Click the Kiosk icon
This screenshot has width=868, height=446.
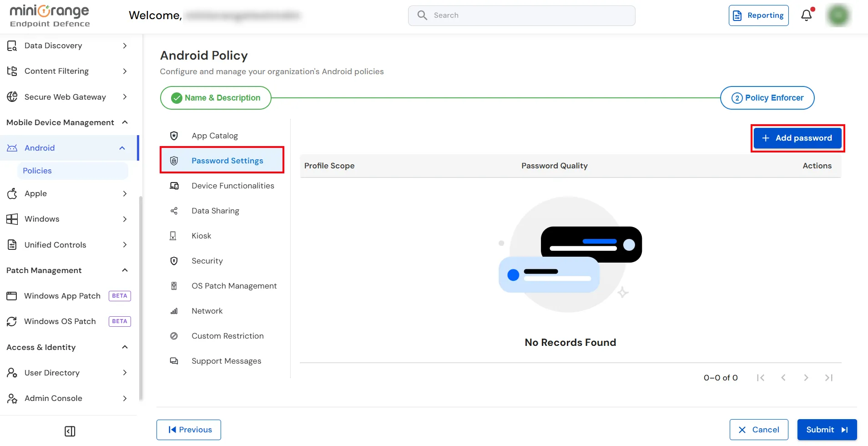[x=173, y=236]
